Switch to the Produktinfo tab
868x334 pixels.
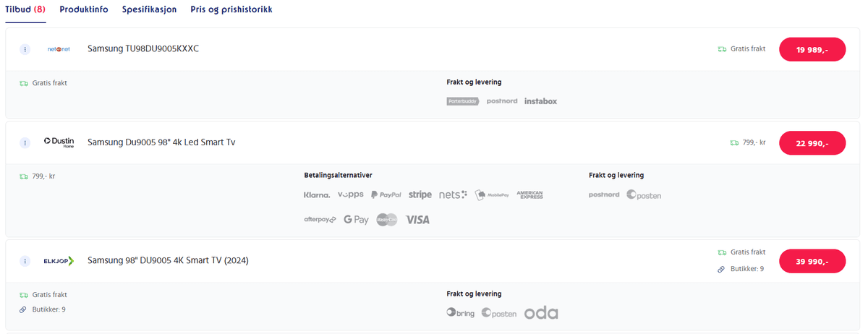pyautogui.click(x=84, y=9)
